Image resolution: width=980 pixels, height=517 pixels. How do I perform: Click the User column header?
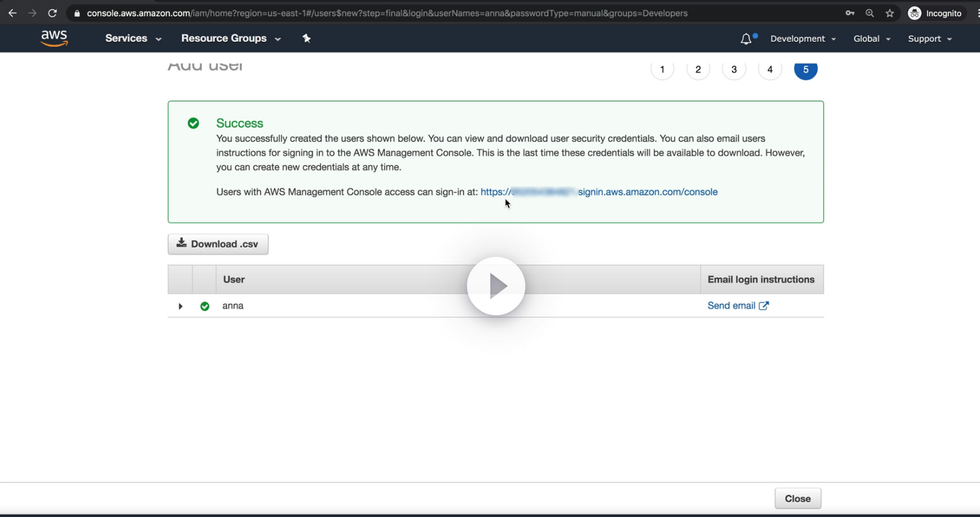(458, 279)
